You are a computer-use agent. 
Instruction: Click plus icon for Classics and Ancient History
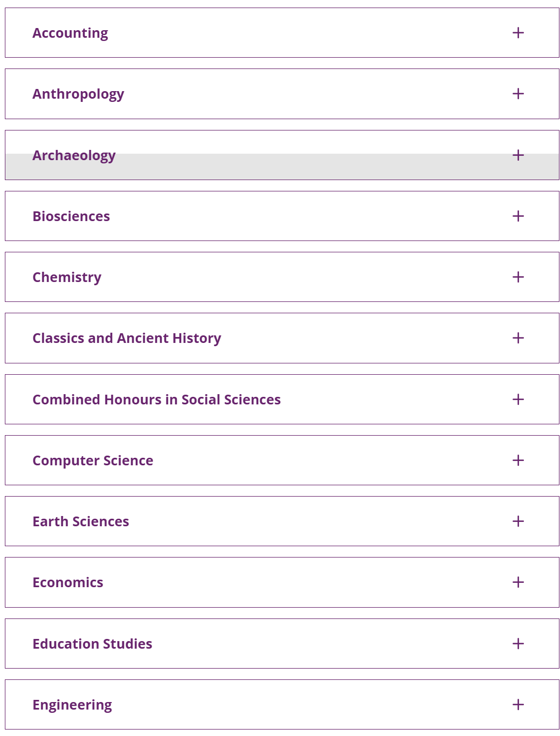click(518, 338)
